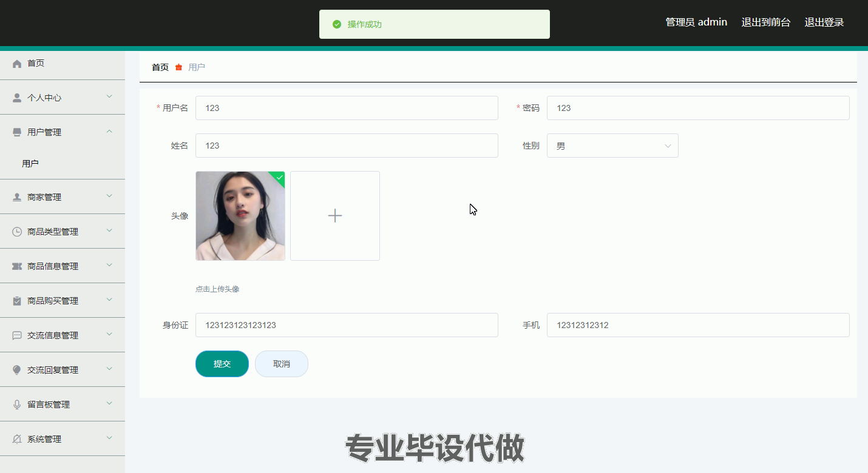Click the merchant icon beside 商家管理
Image resolution: width=868 pixels, height=473 pixels.
tap(17, 197)
